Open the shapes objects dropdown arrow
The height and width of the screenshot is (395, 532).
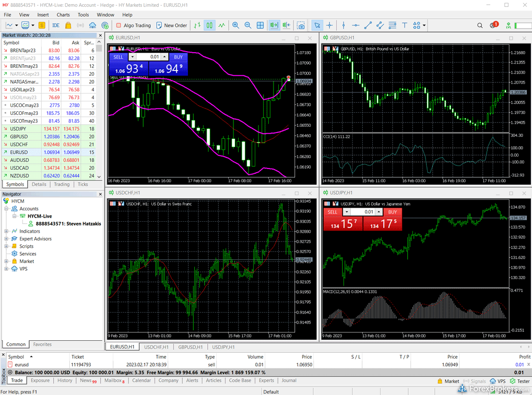point(424,26)
